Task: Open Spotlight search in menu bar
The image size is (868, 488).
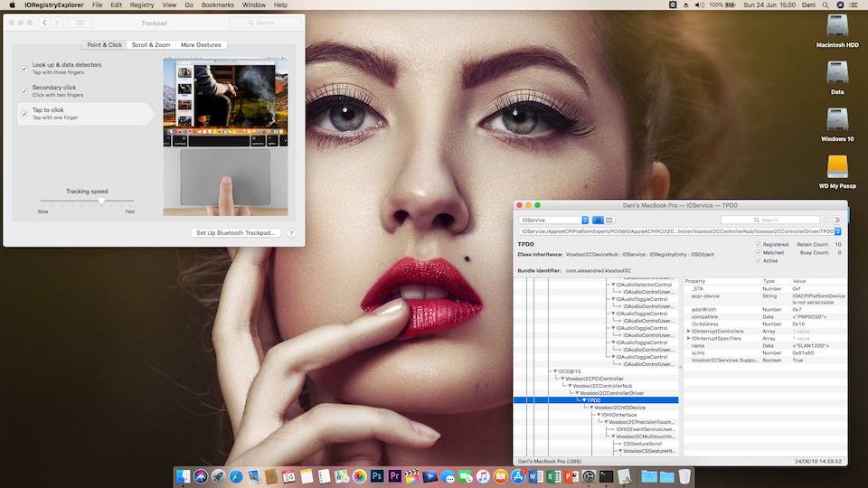Action: pos(826,5)
